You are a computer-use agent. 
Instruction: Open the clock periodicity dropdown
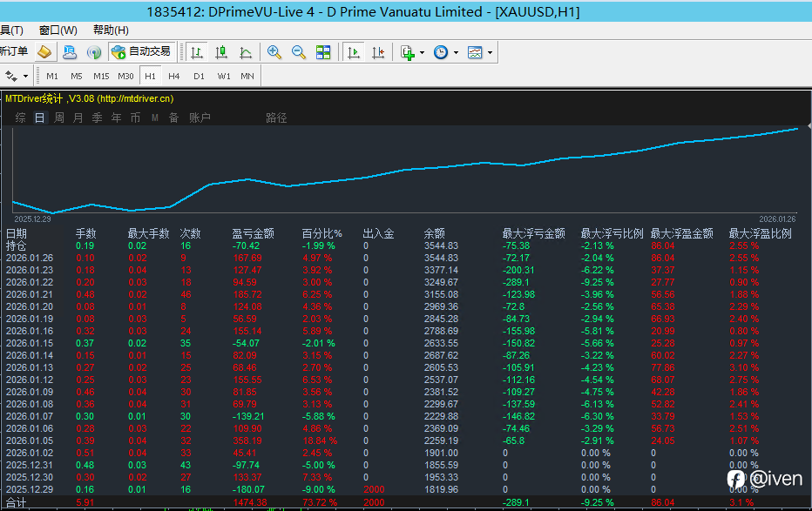456,52
